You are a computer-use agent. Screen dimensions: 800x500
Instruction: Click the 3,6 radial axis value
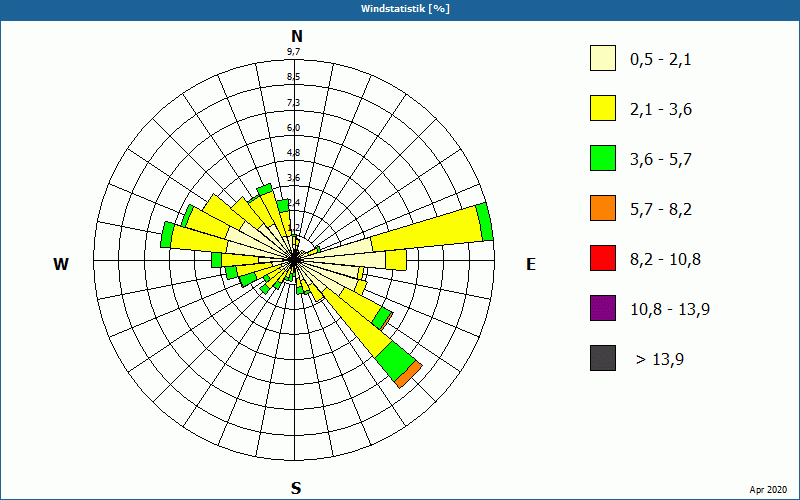[x=293, y=178]
